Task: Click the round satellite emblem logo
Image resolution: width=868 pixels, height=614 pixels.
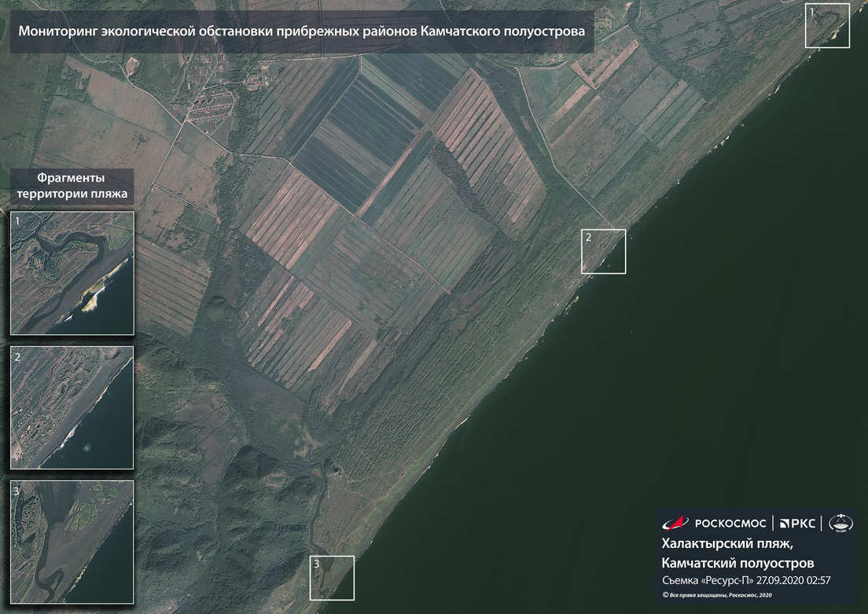Action: click(841, 524)
